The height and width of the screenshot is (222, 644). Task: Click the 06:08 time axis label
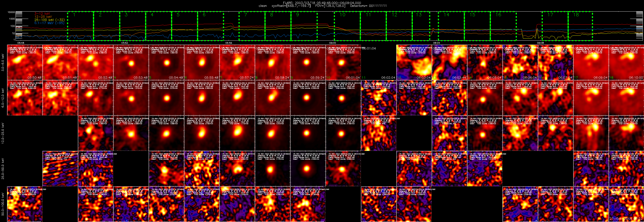(x=540, y=43)
